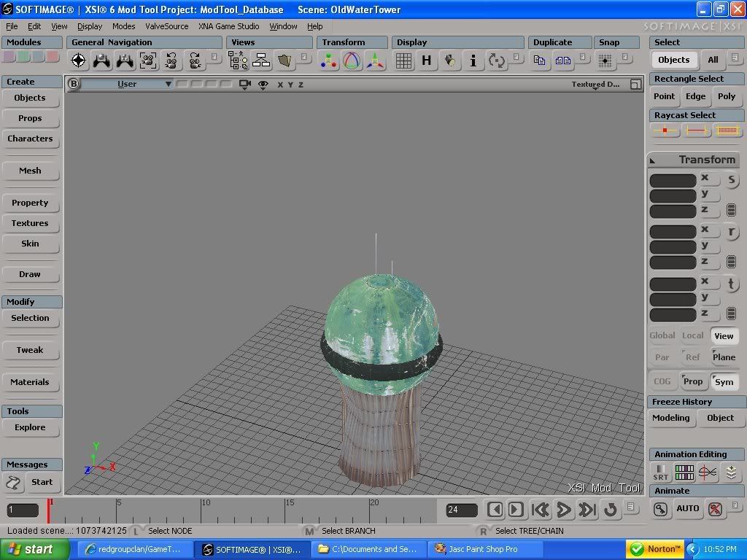747x560 pixels.
Task: Click the Materials button
Action: pyautogui.click(x=30, y=382)
